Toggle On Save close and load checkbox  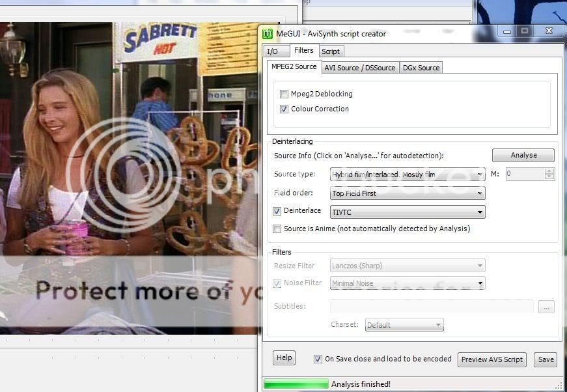[x=318, y=359]
